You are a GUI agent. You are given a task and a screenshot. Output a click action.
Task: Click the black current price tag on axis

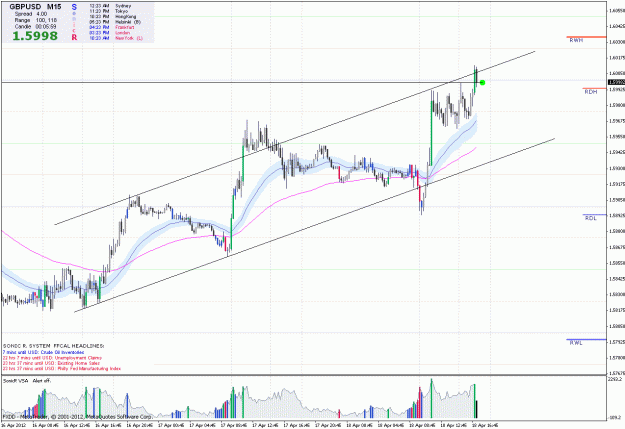point(617,82)
